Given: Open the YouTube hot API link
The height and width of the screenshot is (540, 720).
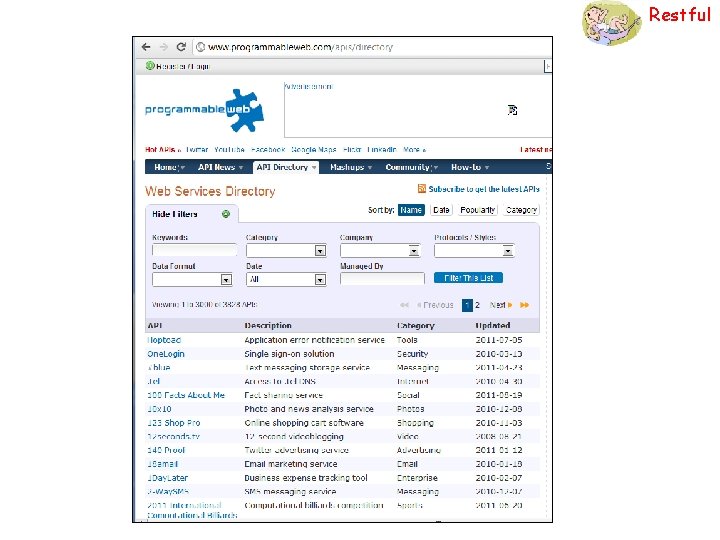Looking at the screenshot, I should 229,150.
